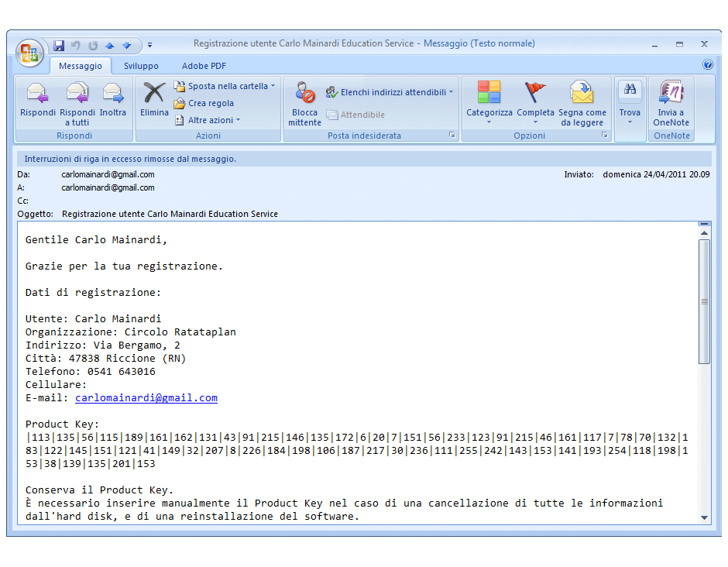Click the Completa flag icon
This screenshot has width=728, height=567.
pyautogui.click(x=535, y=92)
